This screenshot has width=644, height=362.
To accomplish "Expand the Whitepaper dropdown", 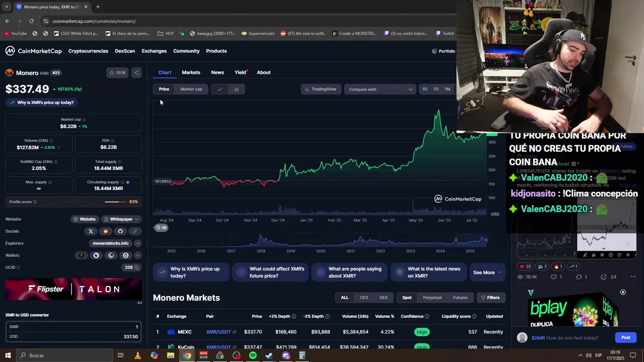I will (122, 219).
